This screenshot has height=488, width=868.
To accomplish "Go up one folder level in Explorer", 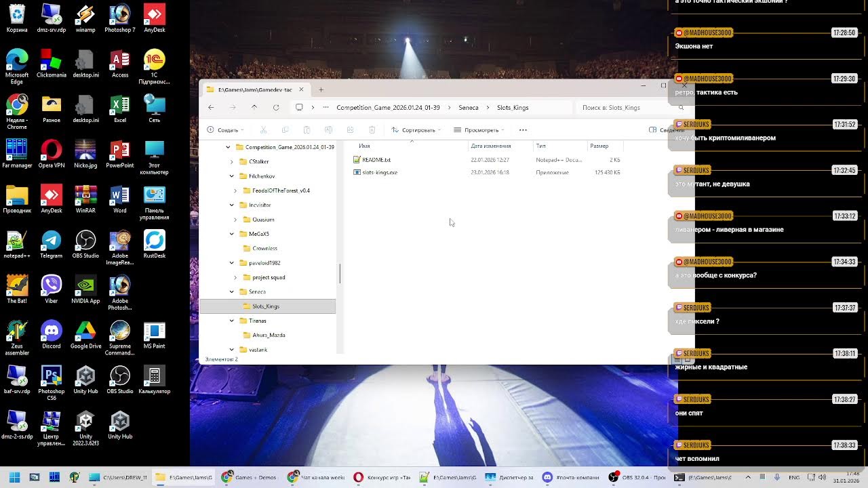I will coord(254,107).
